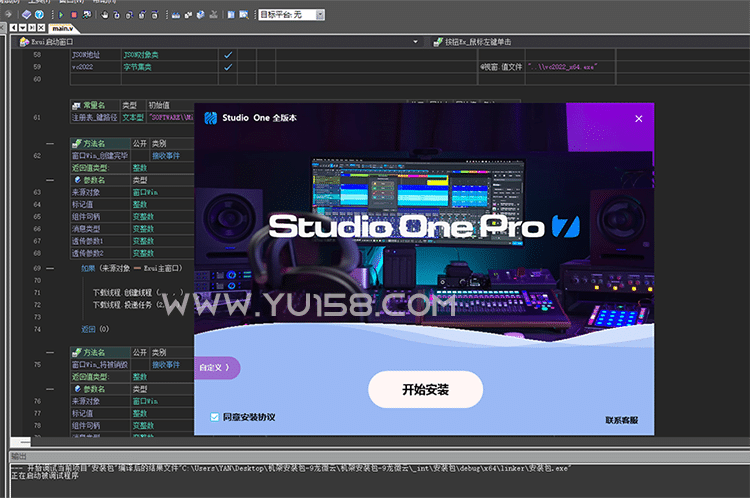Expand the 自定义 custom install options
This screenshot has width=750, height=498.
219,367
